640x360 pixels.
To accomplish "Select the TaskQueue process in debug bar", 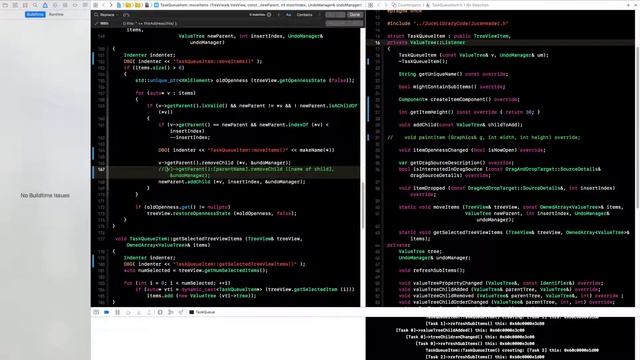I will (202, 312).
